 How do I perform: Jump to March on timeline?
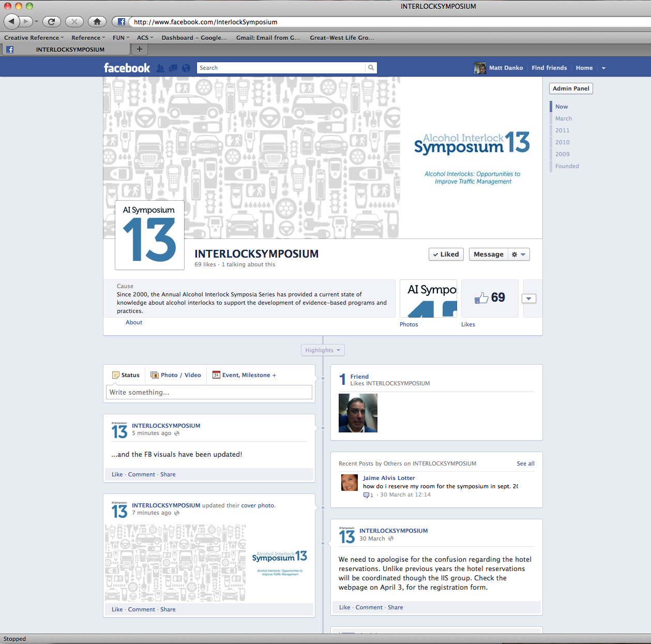pyautogui.click(x=564, y=118)
